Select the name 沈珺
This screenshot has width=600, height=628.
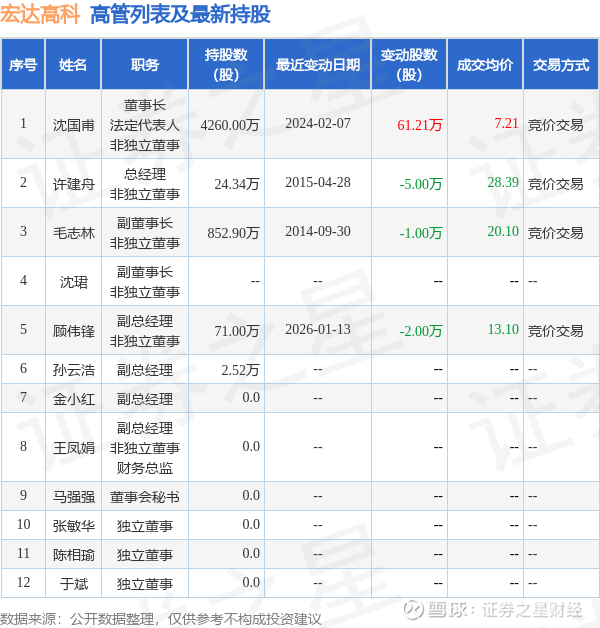(74, 282)
